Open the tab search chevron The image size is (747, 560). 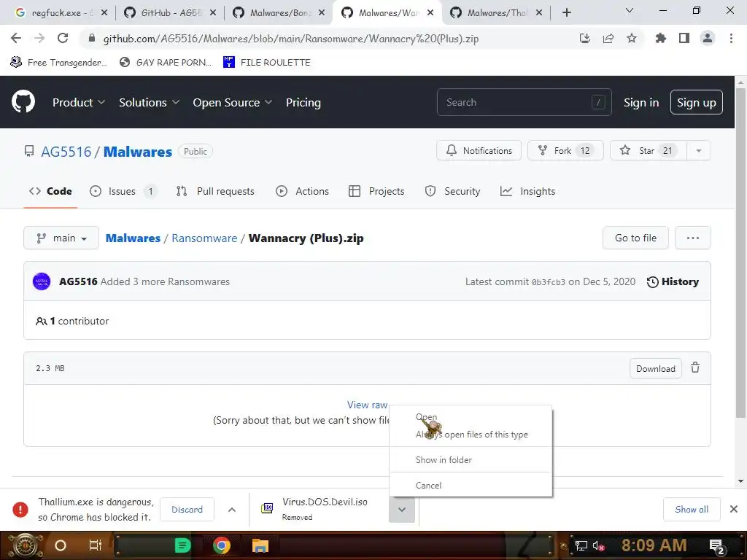pyautogui.click(x=630, y=10)
